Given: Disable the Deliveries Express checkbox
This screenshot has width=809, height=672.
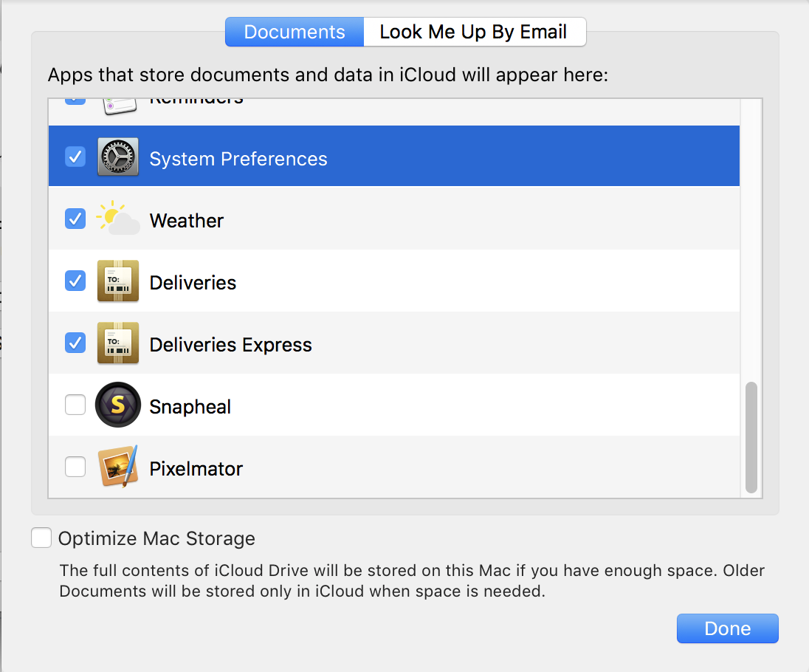Looking at the screenshot, I should click(75, 343).
